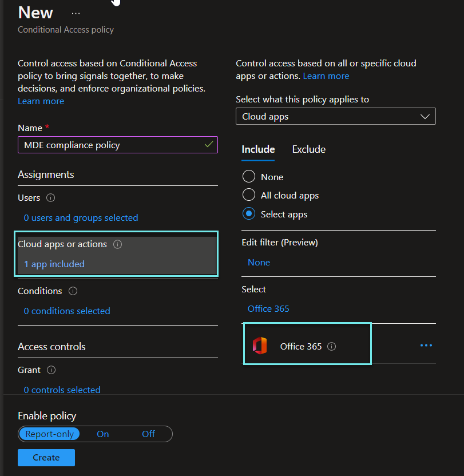The image size is (464, 476).
Task: Select the None radio button
Action: [249, 177]
